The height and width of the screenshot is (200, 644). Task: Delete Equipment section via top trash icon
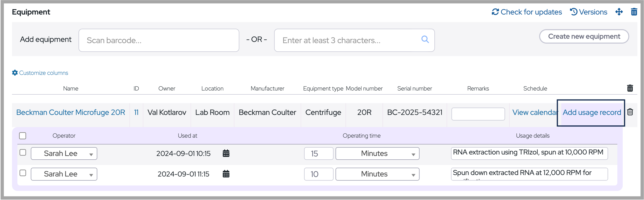click(x=634, y=12)
